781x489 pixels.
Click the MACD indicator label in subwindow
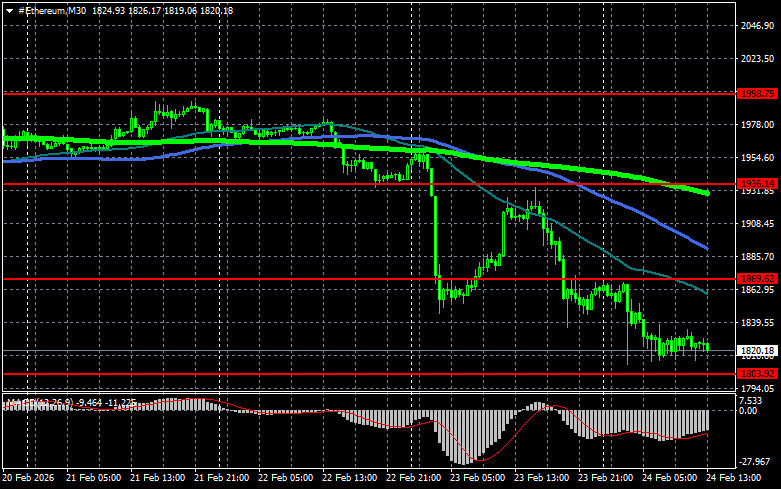(70, 402)
